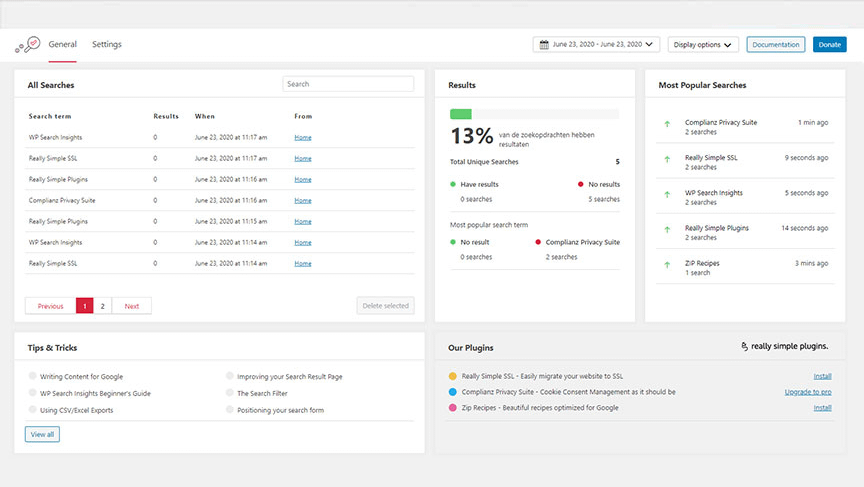Select page 1 in pagination
Screen dimensions: 864x487
84,306
